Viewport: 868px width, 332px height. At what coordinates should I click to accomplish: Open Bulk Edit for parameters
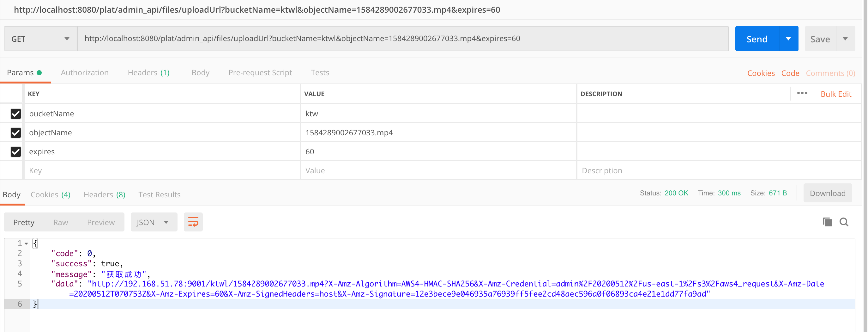pos(836,94)
